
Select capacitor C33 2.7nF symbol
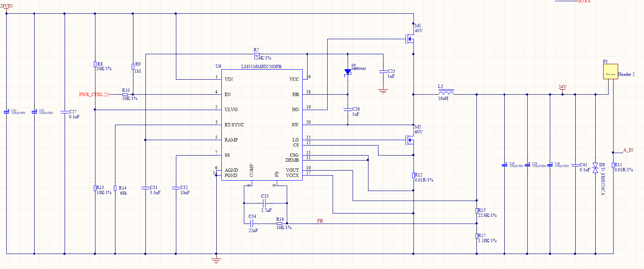(264, 203)
